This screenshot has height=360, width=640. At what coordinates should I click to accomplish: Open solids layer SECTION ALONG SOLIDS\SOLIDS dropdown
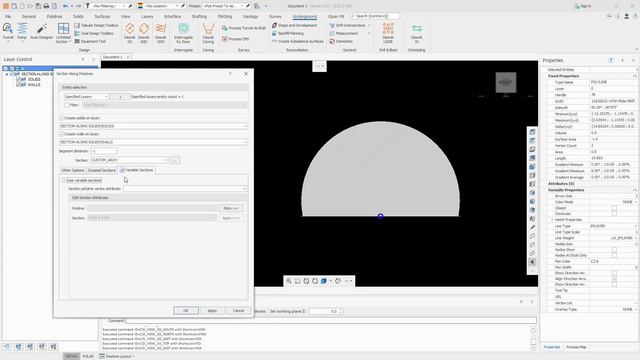[153, 126]
